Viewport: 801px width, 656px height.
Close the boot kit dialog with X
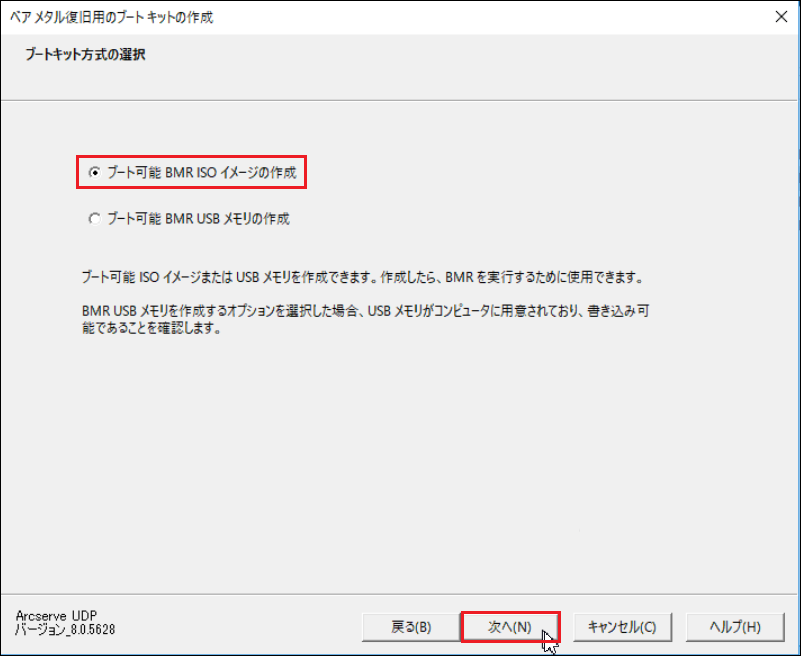781,17
